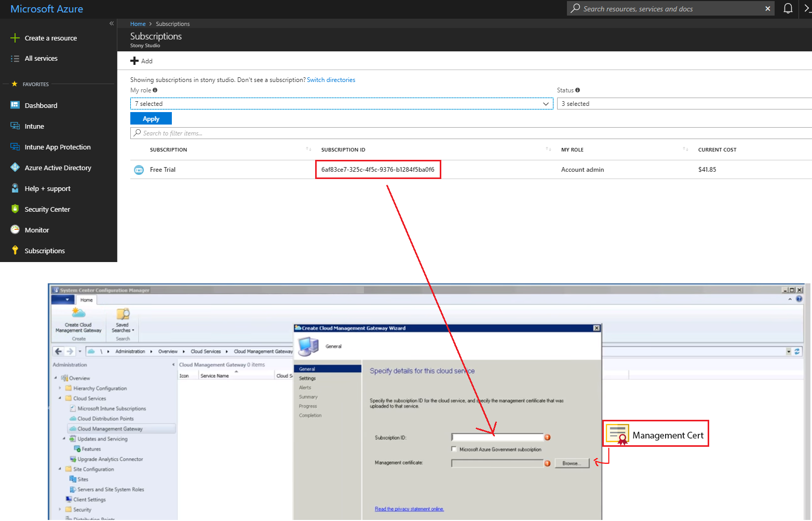The image size is (812, 521).
Task: Open the Saved Searches dropdown
Action: point(123,320)
